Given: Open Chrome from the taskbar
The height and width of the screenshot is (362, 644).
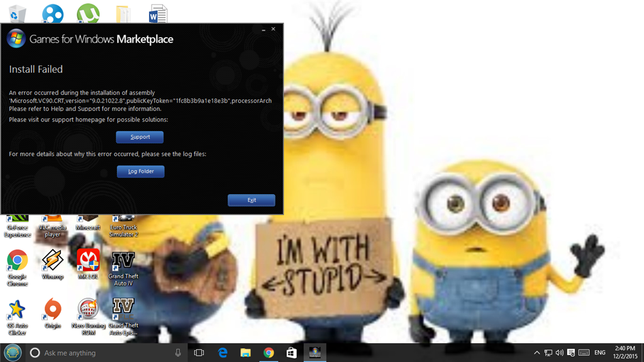Looking at the screenshot, I should (x=269, y=353).
